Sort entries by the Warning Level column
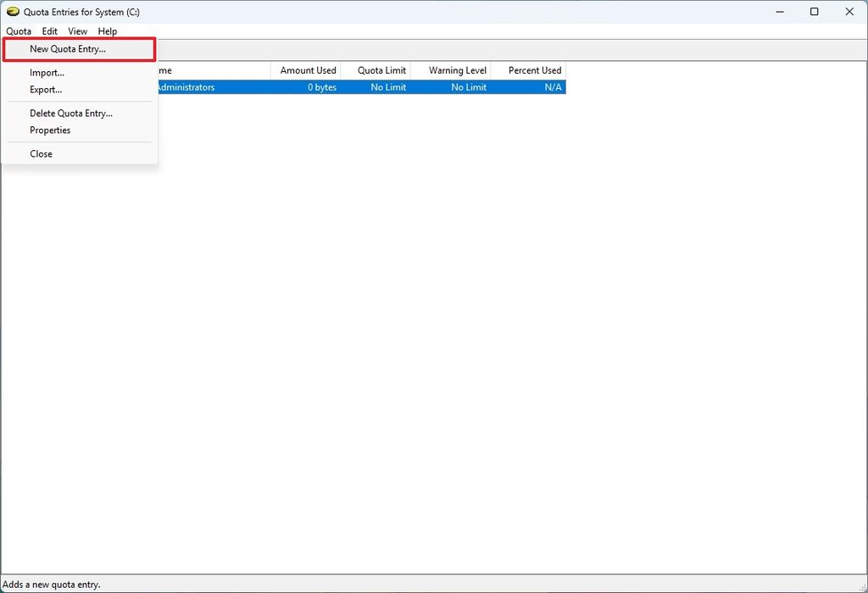Screen dimensions: 868x593 451,70
